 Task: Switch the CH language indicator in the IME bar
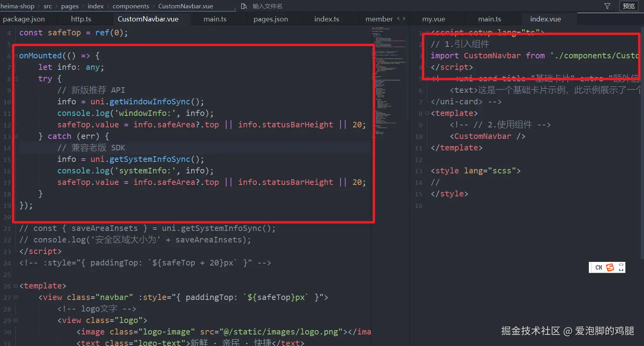click(x=599, y=267)
